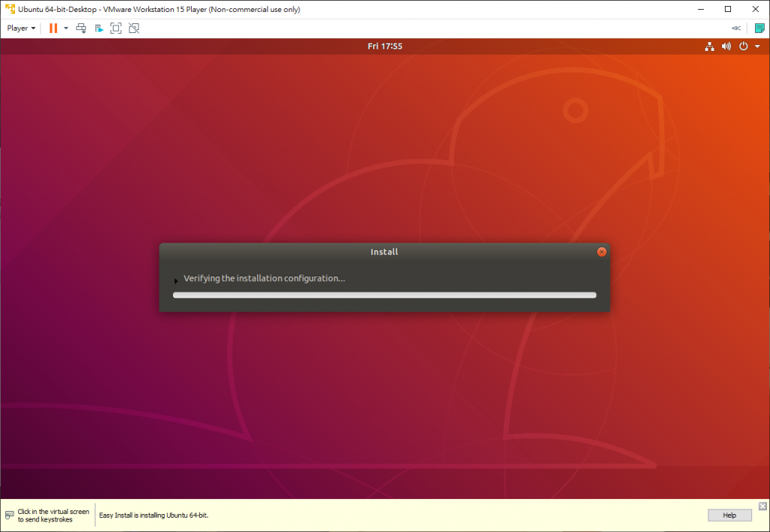The height and width of the screenshot is (532, 770).
Task: Open the Player menu
Action: point(21,29)
